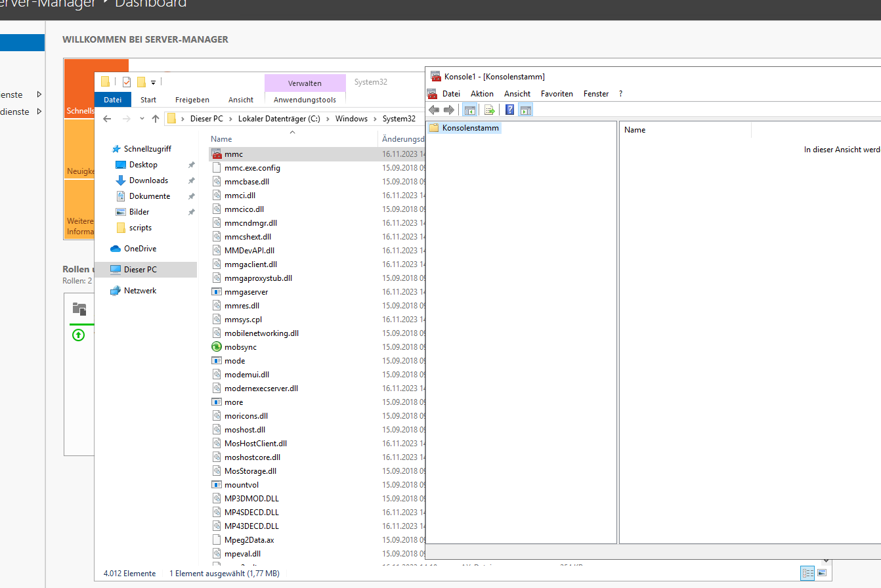Expand the Server-Manager sidebar 'enste' arrow
The width and height of the screenshot is (881, 588).
coord(39,95)
